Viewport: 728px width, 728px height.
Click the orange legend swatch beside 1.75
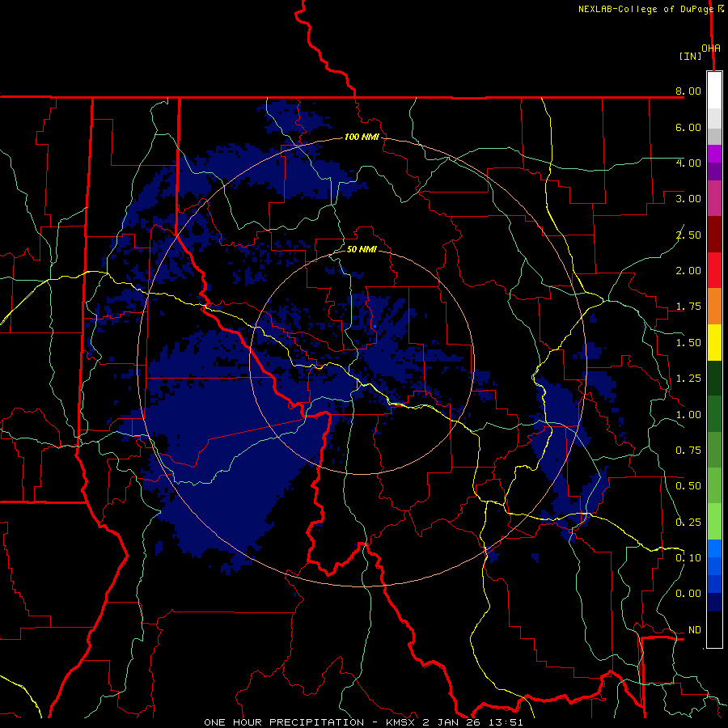pos(714,307)
